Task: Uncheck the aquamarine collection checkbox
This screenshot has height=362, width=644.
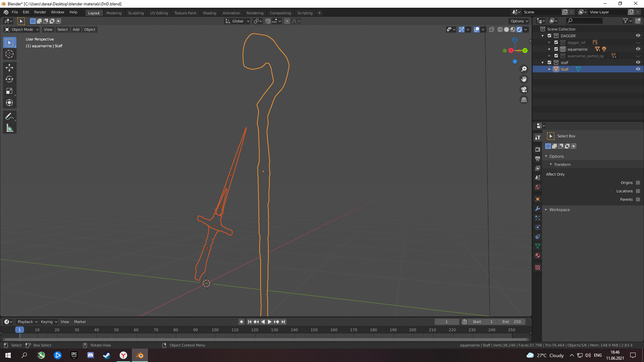Action: tap(556, 49)
